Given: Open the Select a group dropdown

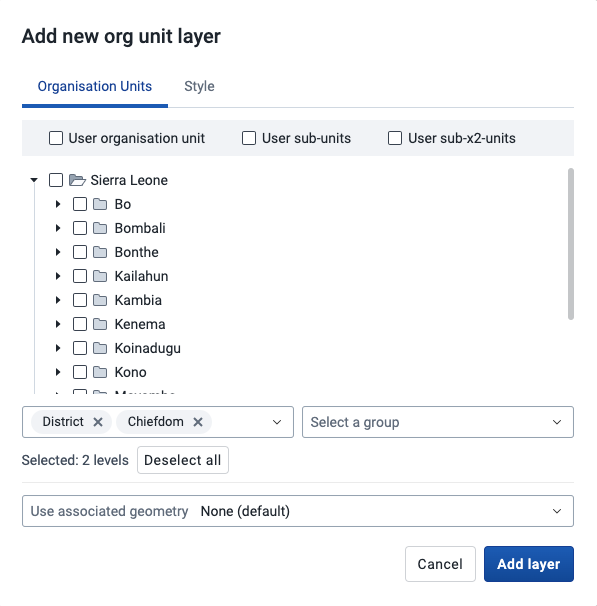Looking at the screenshot, I should [438, 422].
